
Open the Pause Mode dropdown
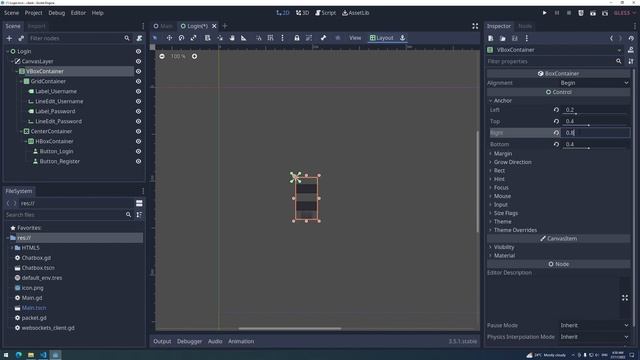coord(594,325)
